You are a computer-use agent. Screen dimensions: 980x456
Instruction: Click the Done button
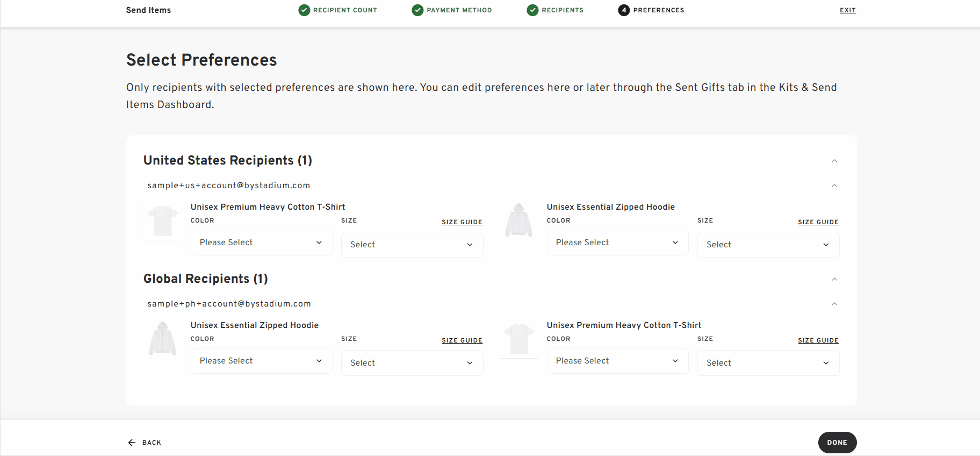[837, 443]
